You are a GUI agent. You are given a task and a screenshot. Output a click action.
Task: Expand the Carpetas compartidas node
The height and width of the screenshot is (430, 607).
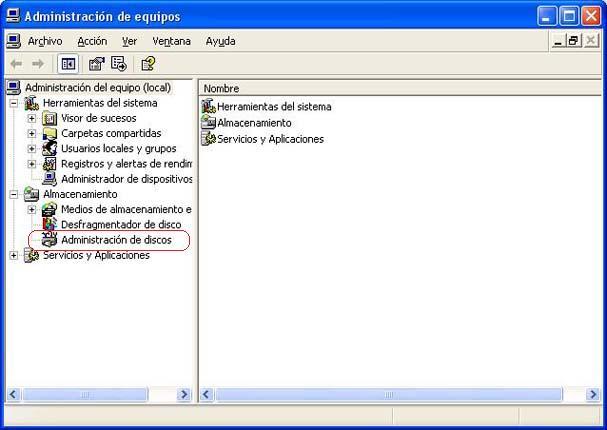tap(32, 134)
